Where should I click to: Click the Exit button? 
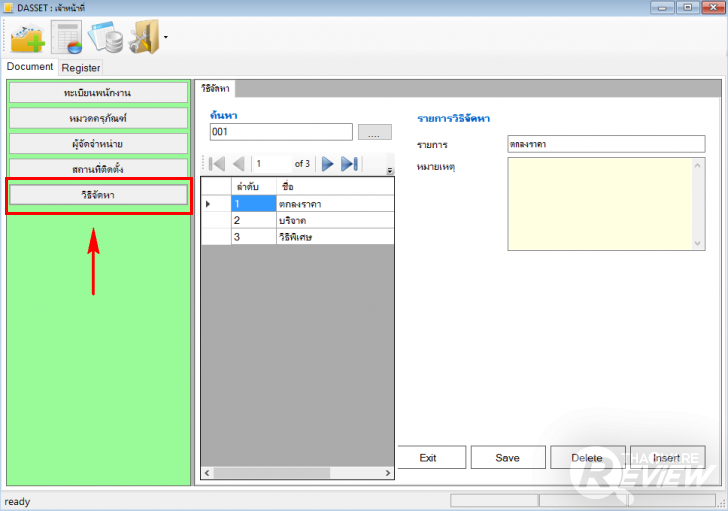pyautogui.click(x=431, y=458)
